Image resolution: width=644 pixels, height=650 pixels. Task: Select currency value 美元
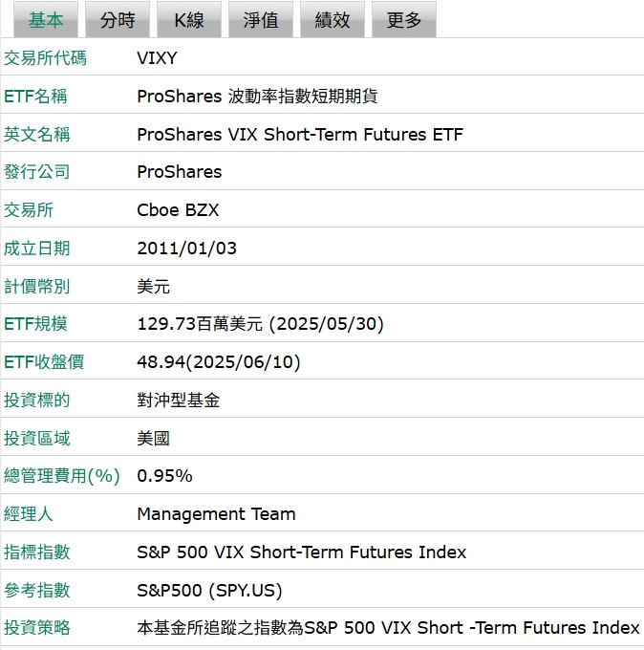pyautogui.click(x=153, y=287)
